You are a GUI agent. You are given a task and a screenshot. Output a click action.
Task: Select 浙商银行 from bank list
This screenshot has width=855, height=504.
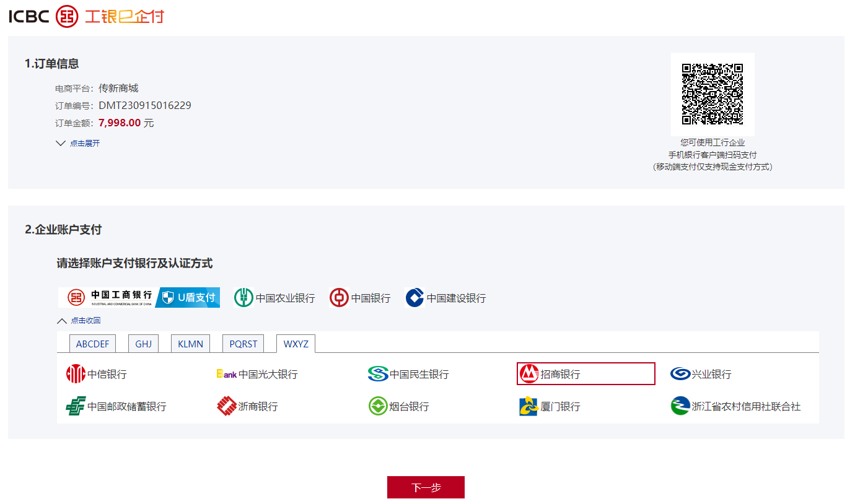pyautogui.click(x=247, y=406)
